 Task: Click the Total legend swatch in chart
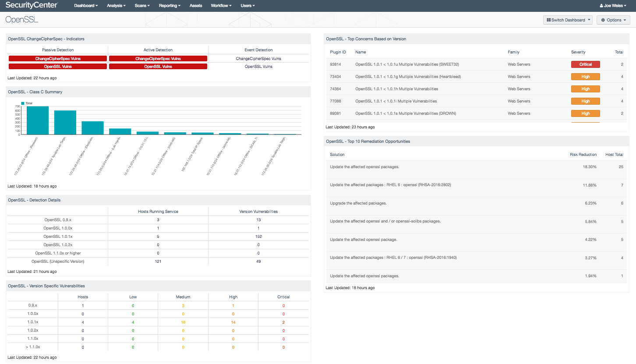tap(23, 103)
